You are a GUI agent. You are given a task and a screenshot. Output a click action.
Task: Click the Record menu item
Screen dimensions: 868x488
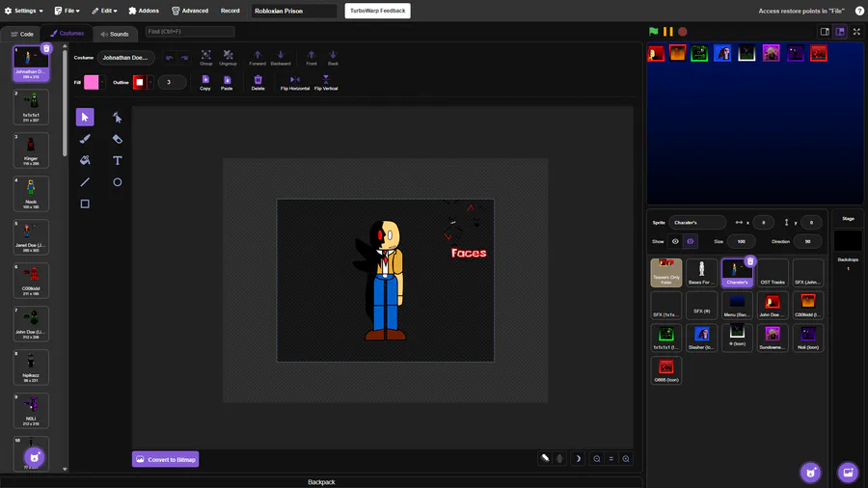(231, 11)
